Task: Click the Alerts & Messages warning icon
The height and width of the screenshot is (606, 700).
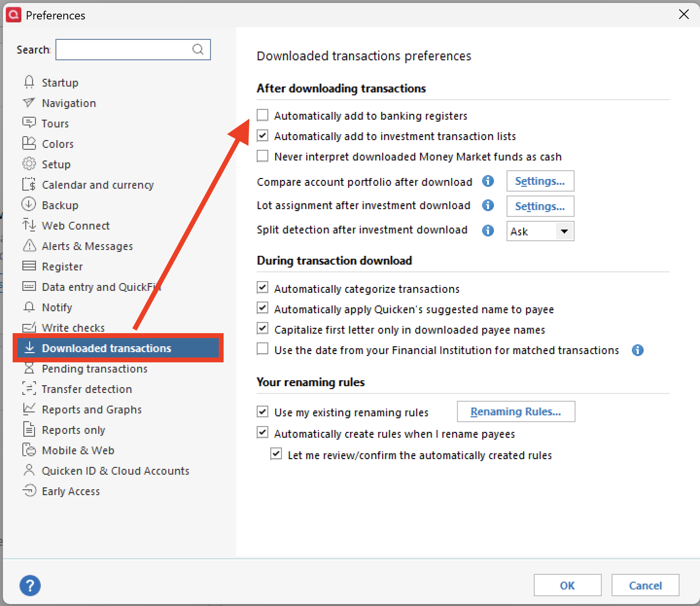Action: tap(29, 246)
